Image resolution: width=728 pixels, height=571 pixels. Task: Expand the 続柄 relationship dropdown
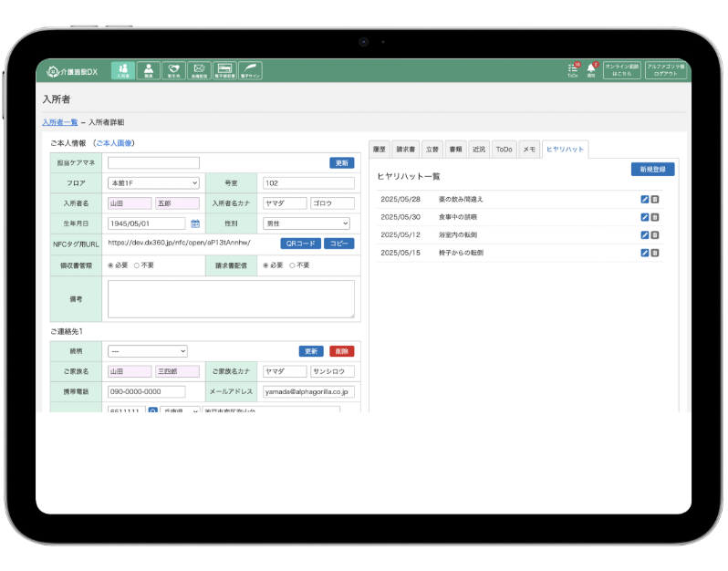tap(147, 351)
